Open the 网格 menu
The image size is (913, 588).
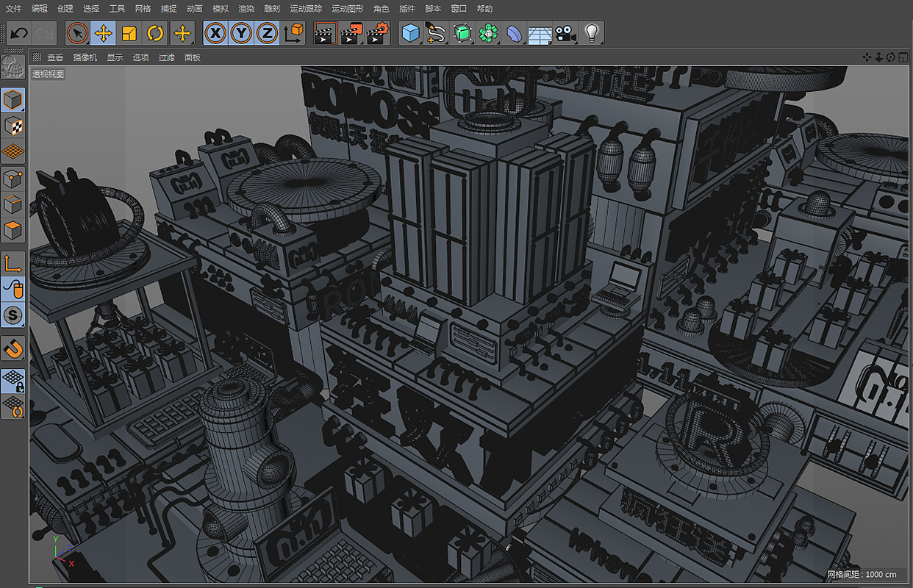point(143,9)
